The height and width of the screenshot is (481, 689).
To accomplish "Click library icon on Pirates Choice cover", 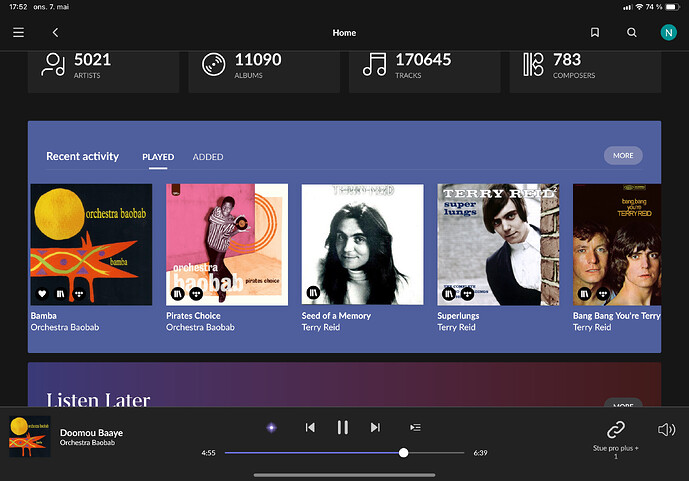I will point(178,293).
